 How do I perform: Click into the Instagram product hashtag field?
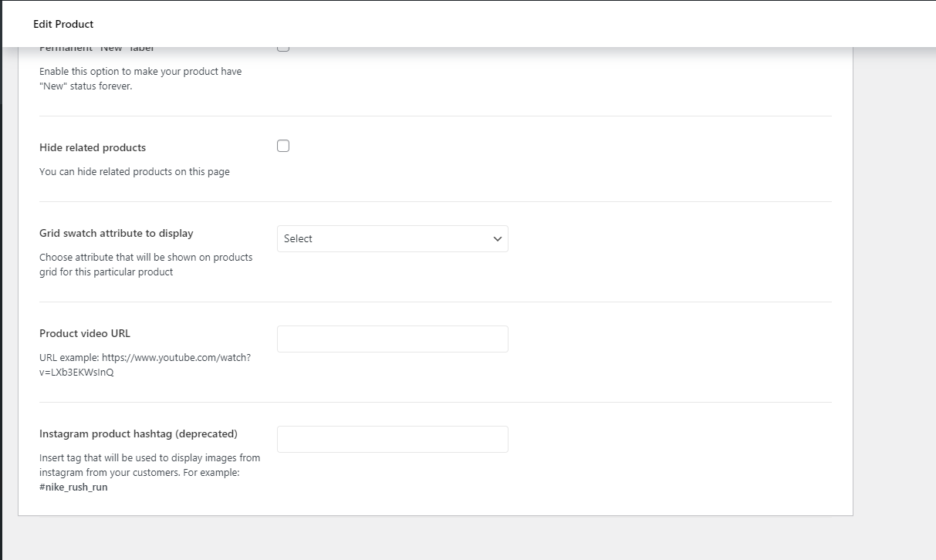pyautogui.click(x=392, y=440)
